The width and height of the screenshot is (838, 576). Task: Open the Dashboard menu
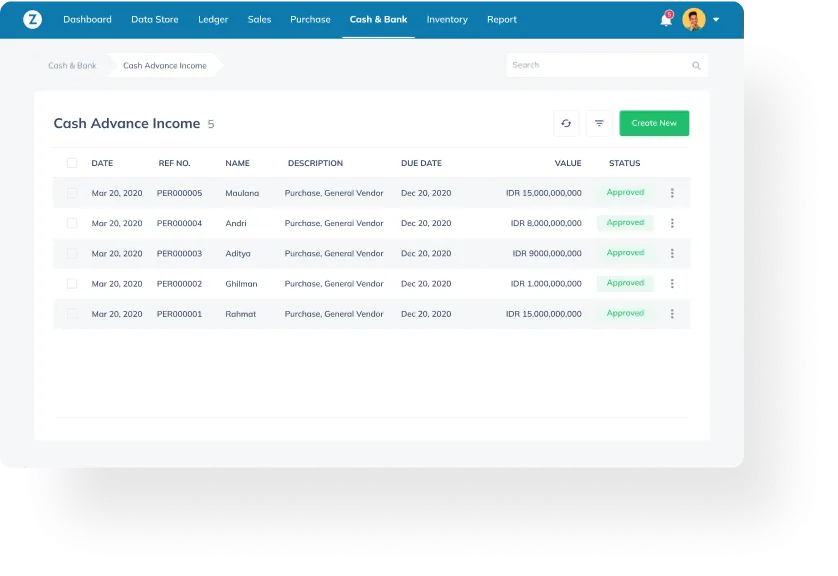(x=87, y=20)
